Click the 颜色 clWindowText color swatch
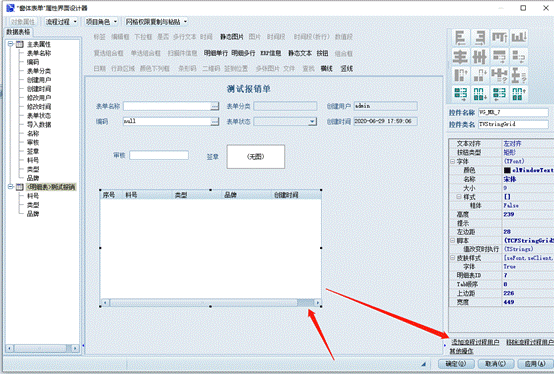 click(x=507, y=170)
